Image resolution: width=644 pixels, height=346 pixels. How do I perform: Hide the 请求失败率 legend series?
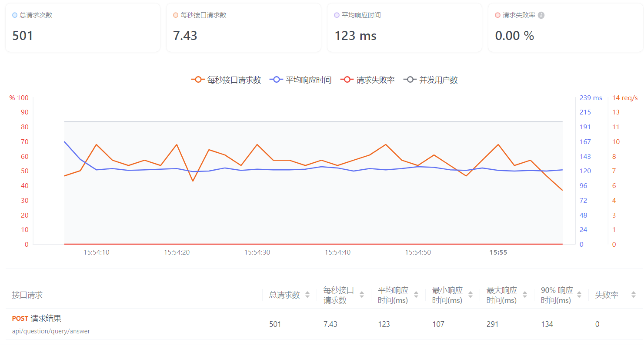click(x=367, y=80)
